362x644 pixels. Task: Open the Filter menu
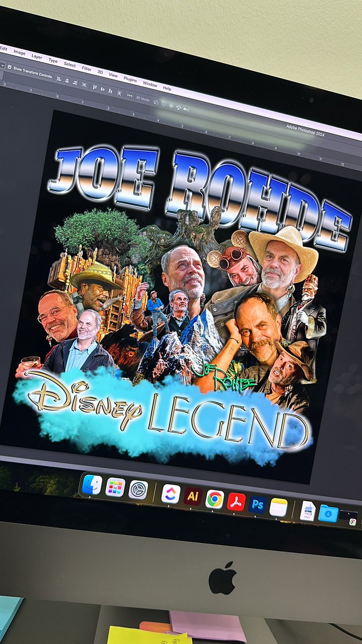(x=86, y=68)
